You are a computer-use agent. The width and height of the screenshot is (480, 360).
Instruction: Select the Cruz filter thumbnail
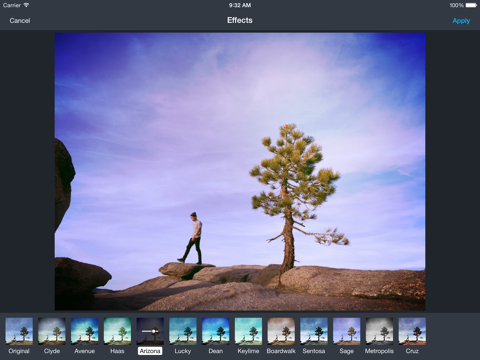(412, 331)
